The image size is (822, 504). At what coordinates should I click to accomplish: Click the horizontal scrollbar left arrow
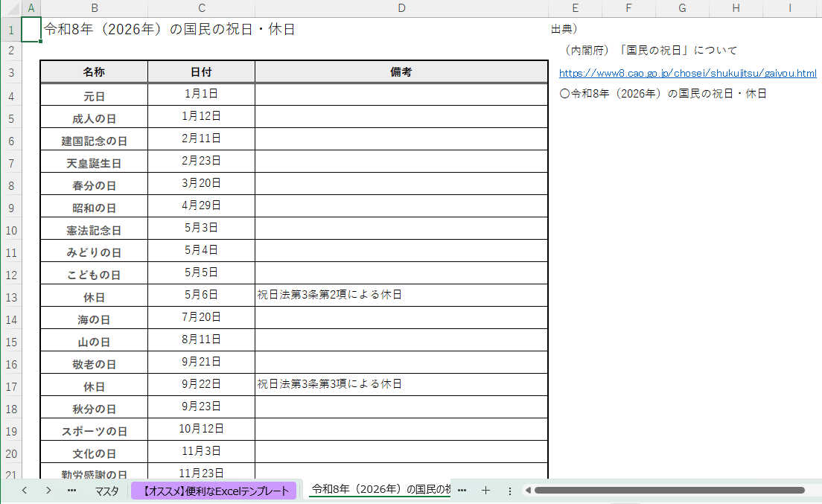(527, 491)
